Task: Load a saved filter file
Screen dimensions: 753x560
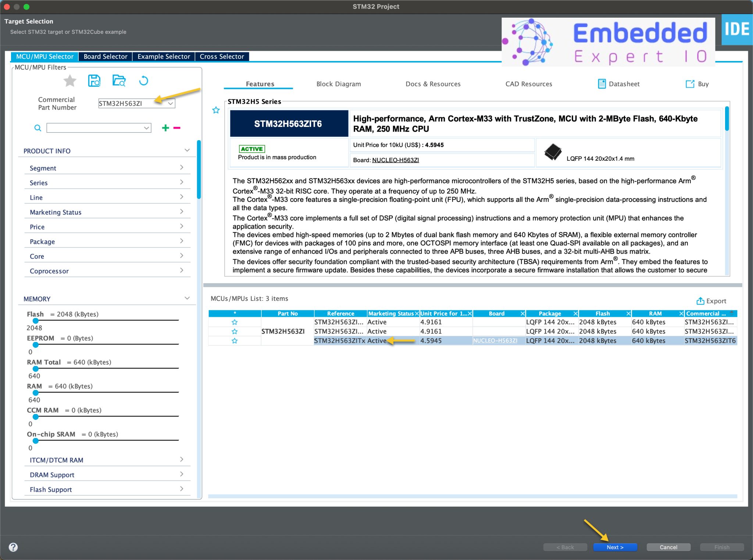Action: (119, 81)
